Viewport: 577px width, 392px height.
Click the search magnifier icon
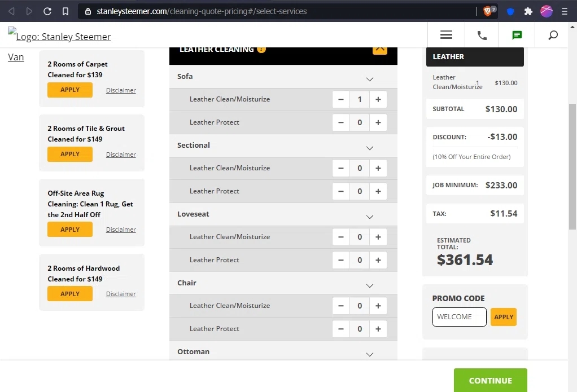(553, 35)
